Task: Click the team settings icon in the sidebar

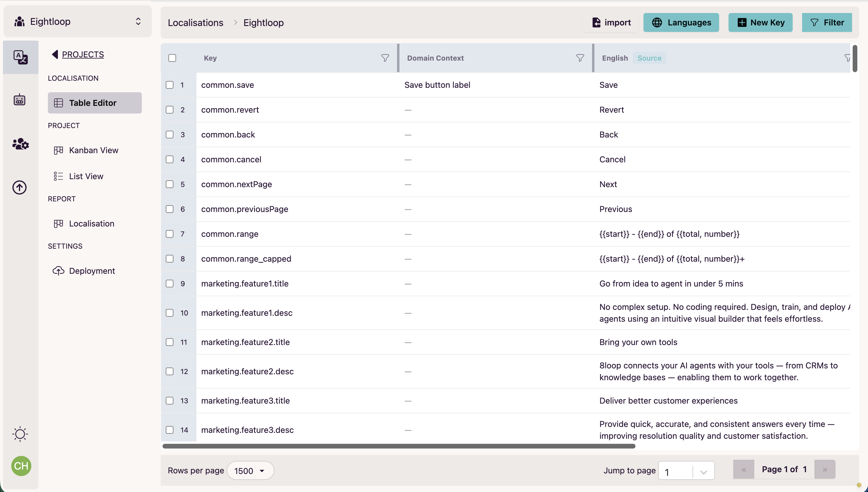Action: tap(20, 144)
